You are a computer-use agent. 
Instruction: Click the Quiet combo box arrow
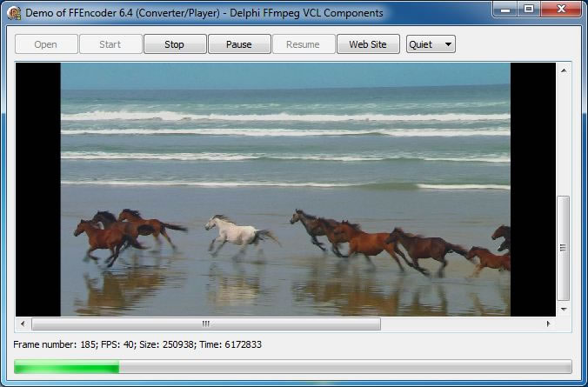(x=448, y=44)
